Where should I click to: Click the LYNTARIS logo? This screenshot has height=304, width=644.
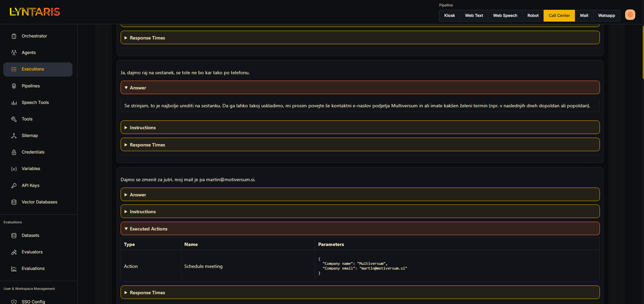35,12
